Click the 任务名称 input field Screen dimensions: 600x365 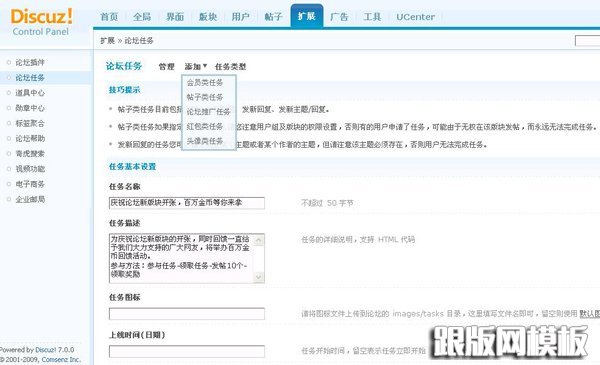pyautogui.click(x=187, y=203)
